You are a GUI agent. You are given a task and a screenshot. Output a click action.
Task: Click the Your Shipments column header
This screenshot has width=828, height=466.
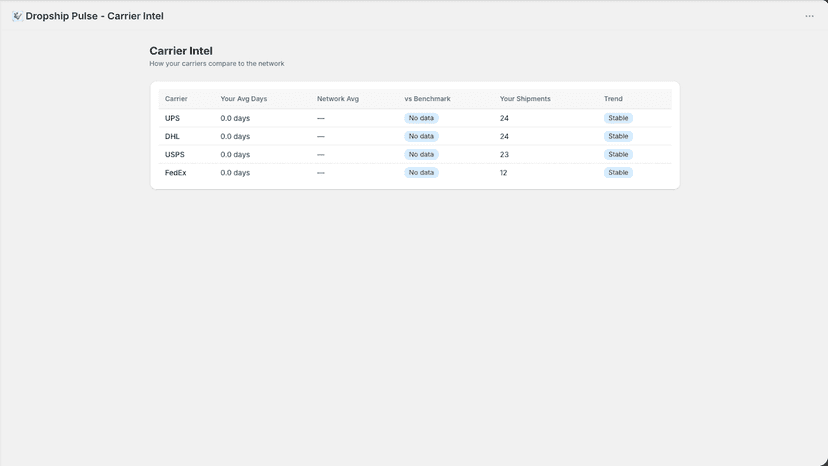coord(525,99)
